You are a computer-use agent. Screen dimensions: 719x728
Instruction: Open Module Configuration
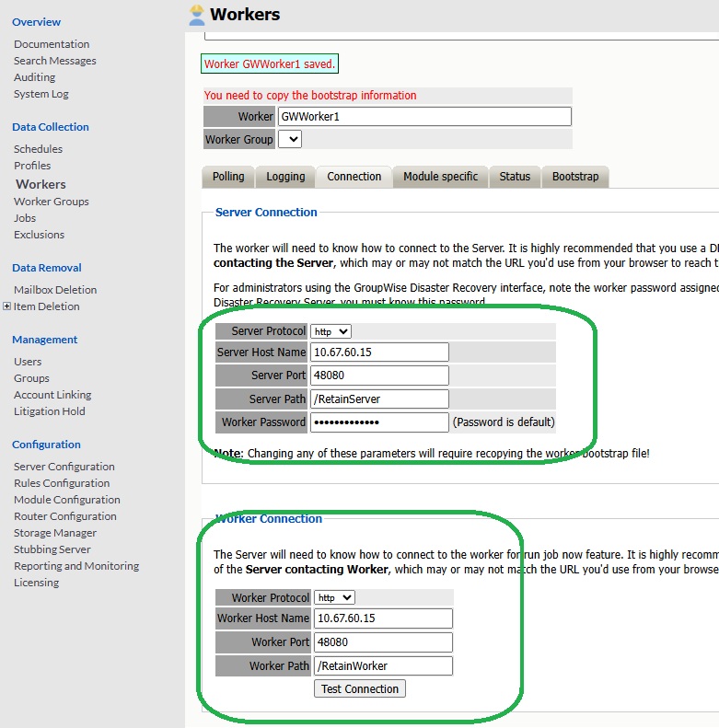[67, 500]
